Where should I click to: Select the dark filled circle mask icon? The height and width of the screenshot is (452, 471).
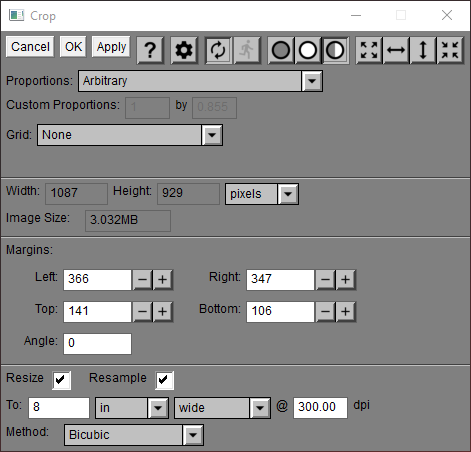pyautogui.click(x=281, y=50)
